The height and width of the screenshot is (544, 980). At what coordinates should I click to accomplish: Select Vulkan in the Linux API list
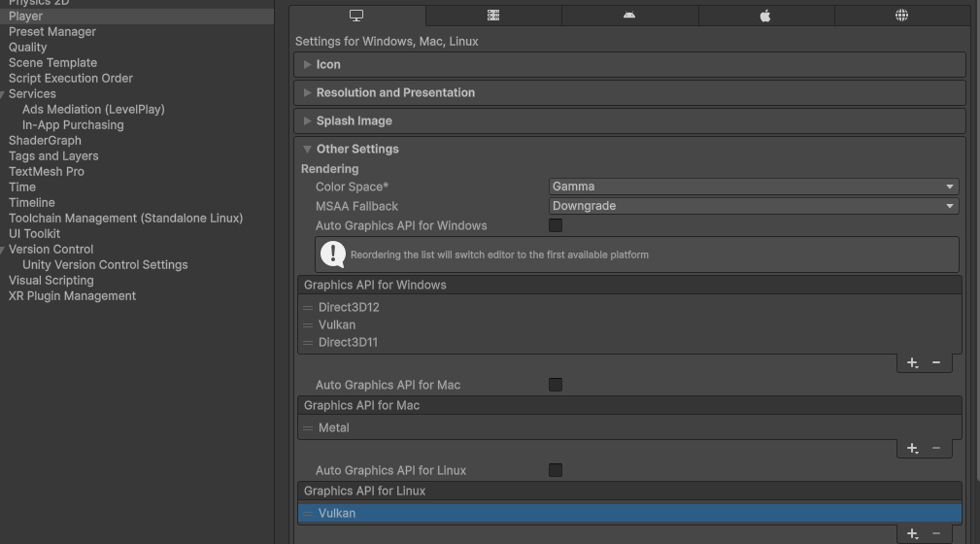(x=629, y=513)
